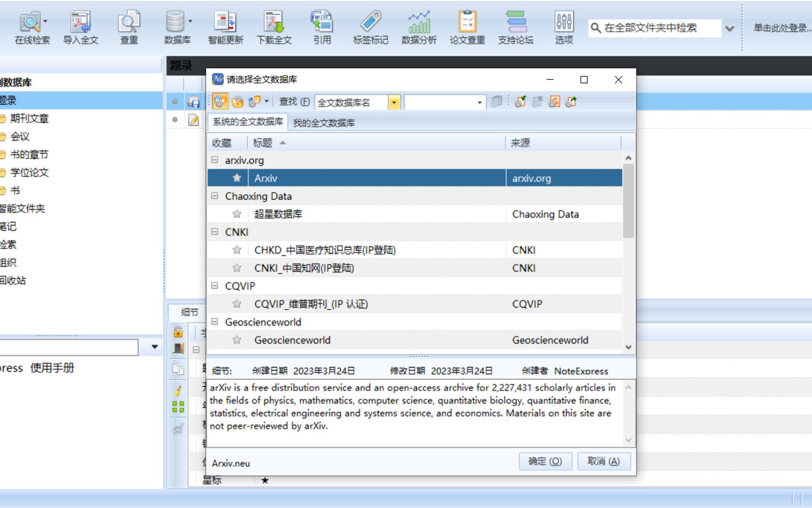The image size is (812, 508).
Task: Click the 收藏 column header
Action: point(227,143)
